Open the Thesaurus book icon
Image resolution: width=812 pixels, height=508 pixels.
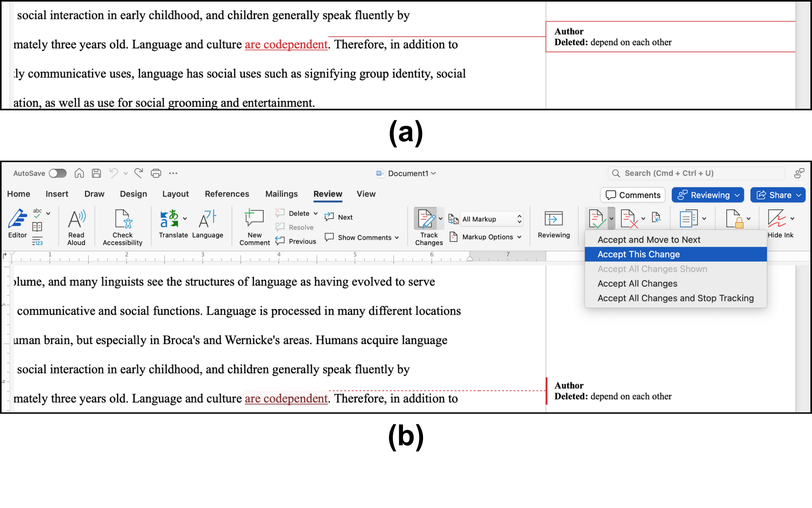[37, 227]
